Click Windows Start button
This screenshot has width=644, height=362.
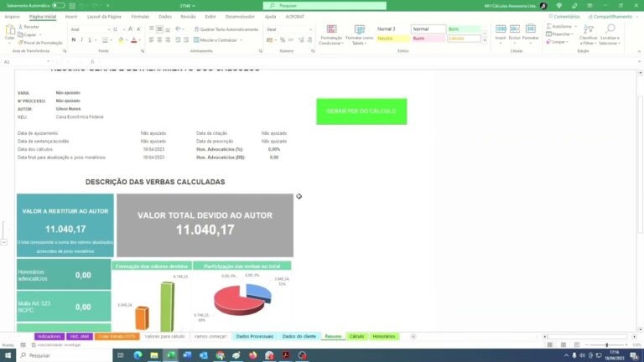pyautogui.click(x=8, y=355)
